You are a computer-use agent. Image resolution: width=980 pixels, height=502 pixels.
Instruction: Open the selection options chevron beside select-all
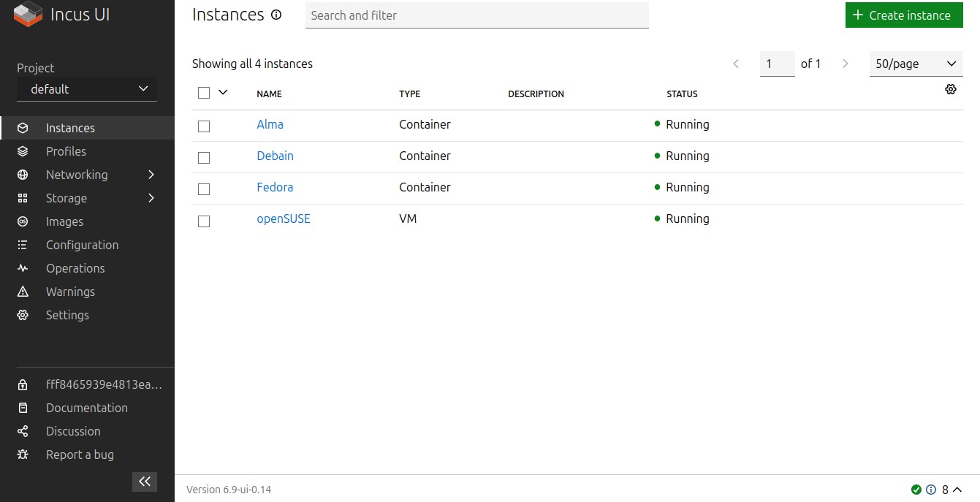coord(223,92)
